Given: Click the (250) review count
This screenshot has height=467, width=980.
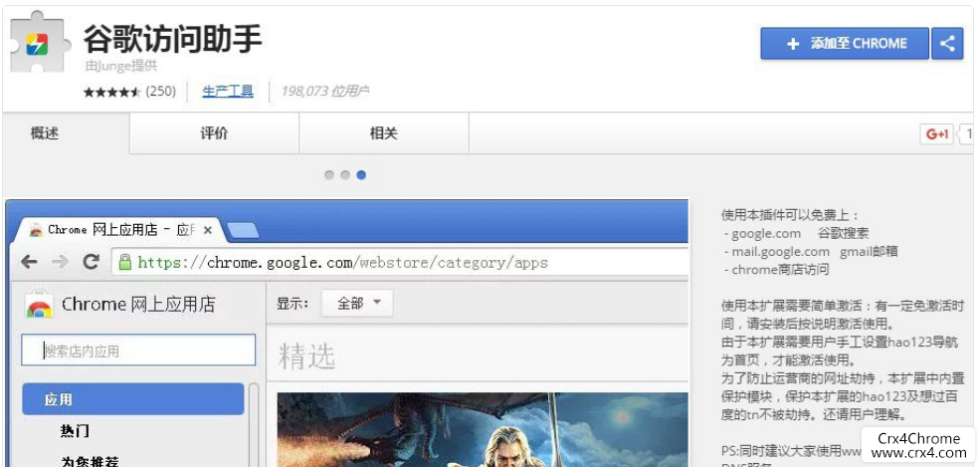Looking at the screenshot, I should pyautogui.click(x=160, y=92).
